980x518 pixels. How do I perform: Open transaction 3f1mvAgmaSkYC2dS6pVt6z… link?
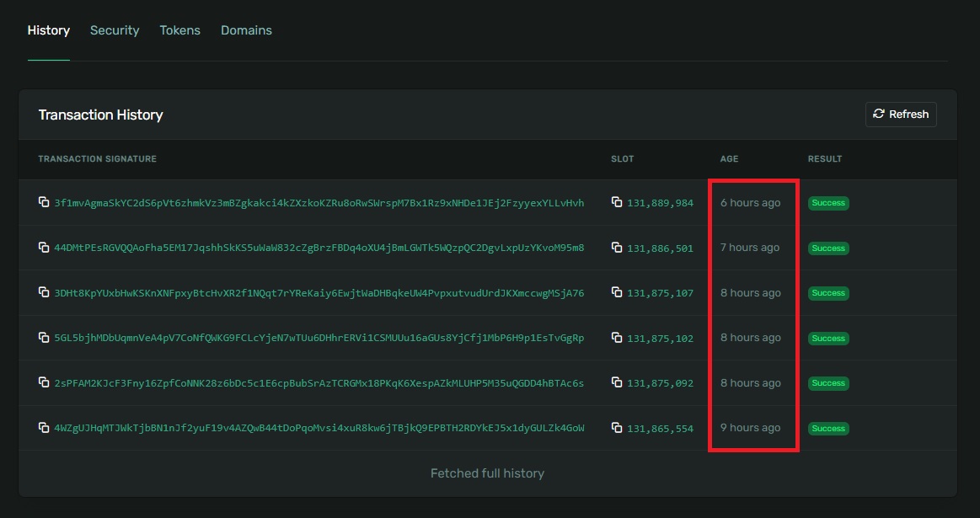319,203
